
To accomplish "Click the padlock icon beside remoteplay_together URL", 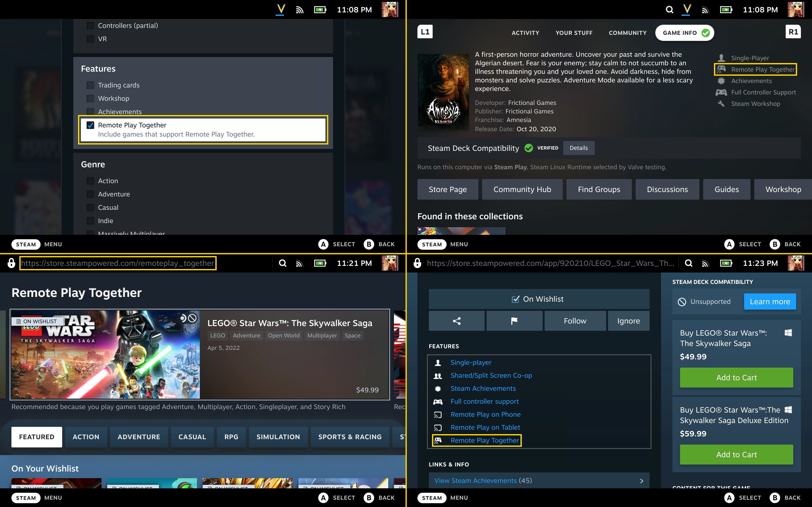I will pyautogui.click(x=11, y=263).
